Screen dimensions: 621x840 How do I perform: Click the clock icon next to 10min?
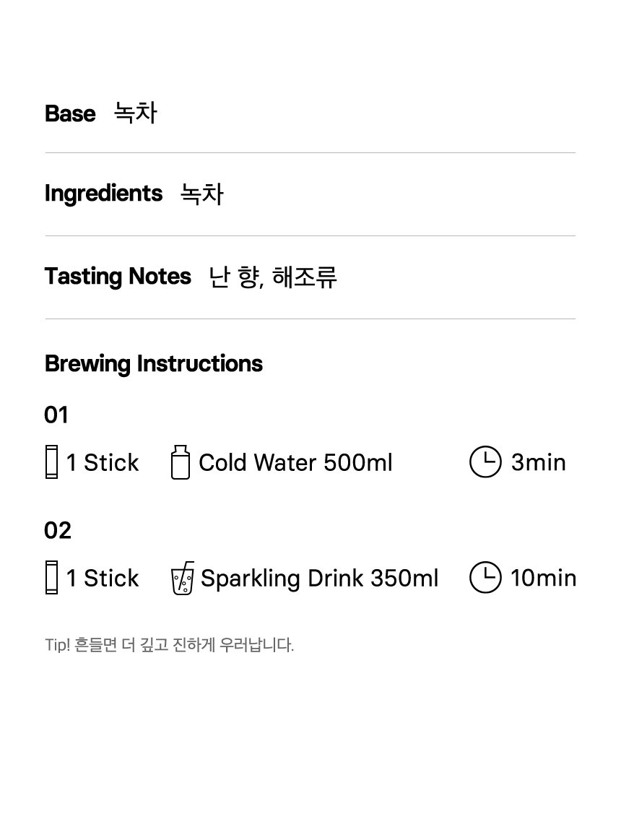coord(485,578)
